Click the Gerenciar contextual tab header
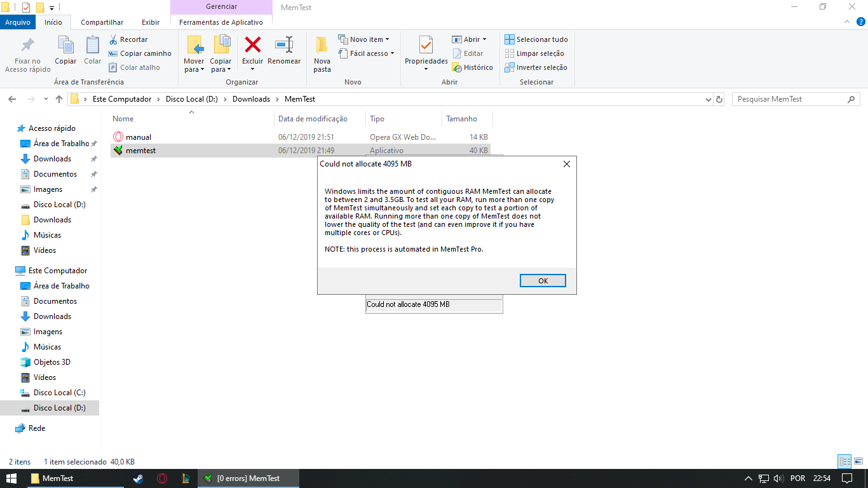 click(221, 7)
